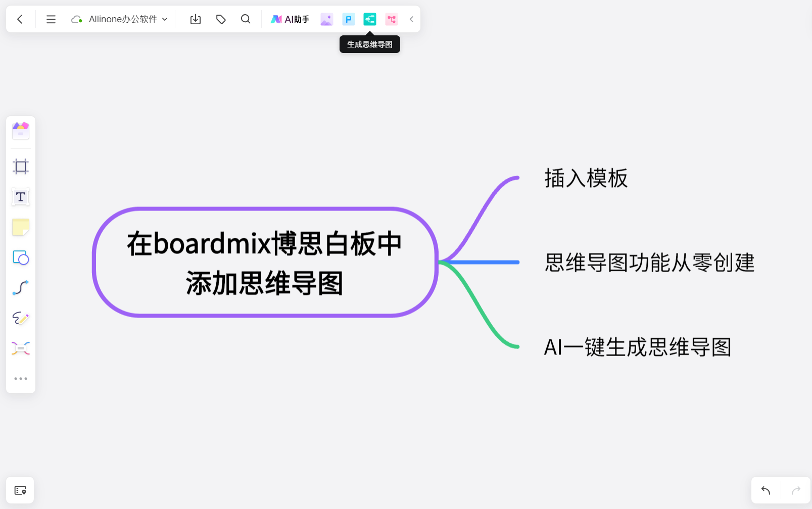Click the export/download icon
This screenshot has height=509, width=812.
pyautogui.click(x=196, y=19)
